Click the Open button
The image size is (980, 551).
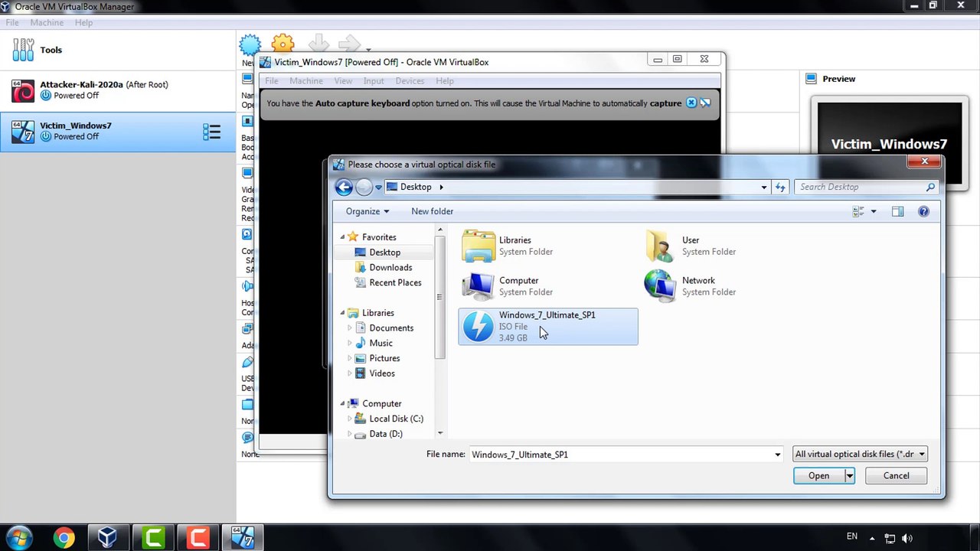818,476
